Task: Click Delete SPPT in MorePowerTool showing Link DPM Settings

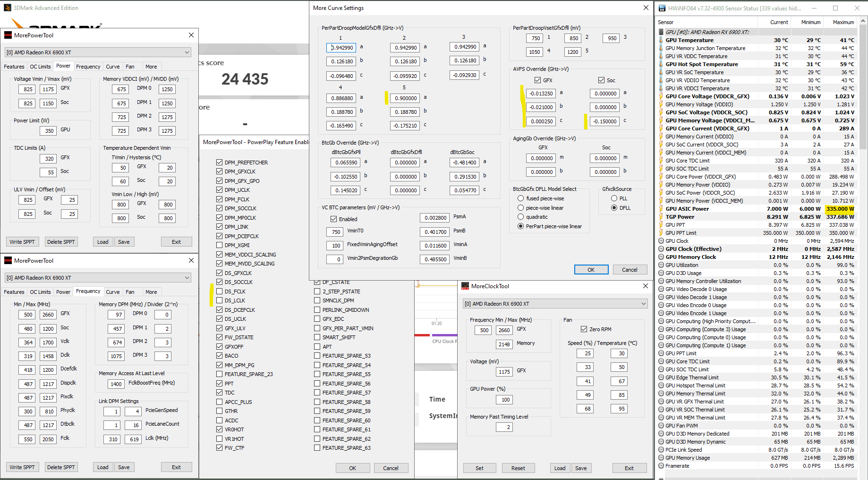Action: click(61, 467)
